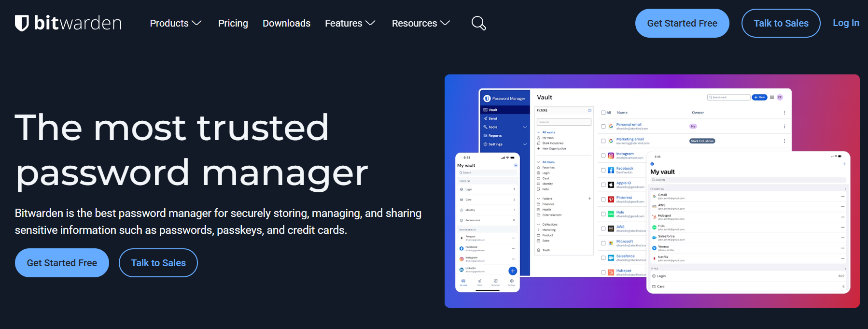The height and width of the screenshot is (329, 868).
Task: Click the Pinterest icon in vault list
Action: tap(611, 200)
